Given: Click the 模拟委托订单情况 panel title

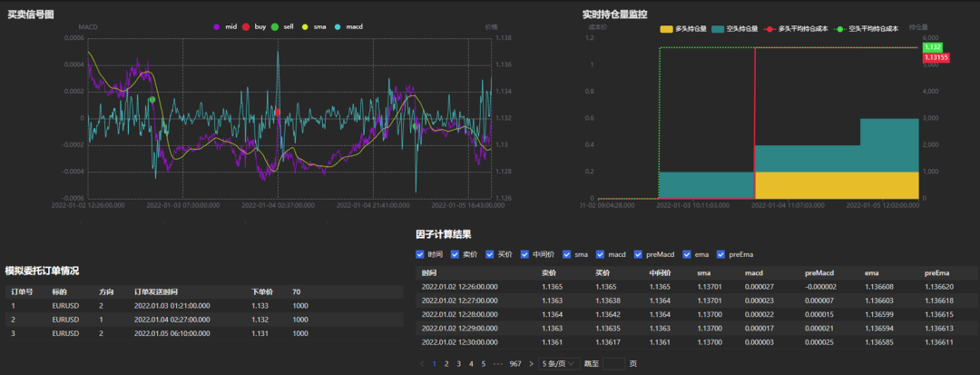Looking at the screenshot, I should pos(41,271).
